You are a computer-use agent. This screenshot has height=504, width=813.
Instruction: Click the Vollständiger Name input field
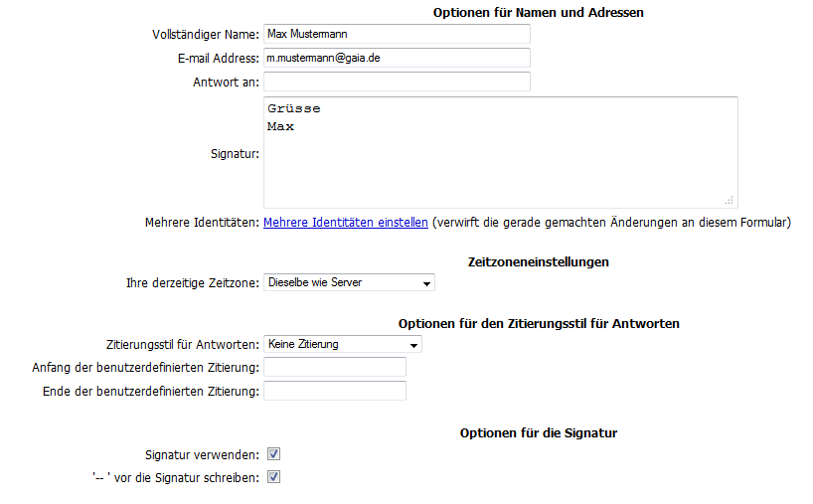[x=398, y=34]
